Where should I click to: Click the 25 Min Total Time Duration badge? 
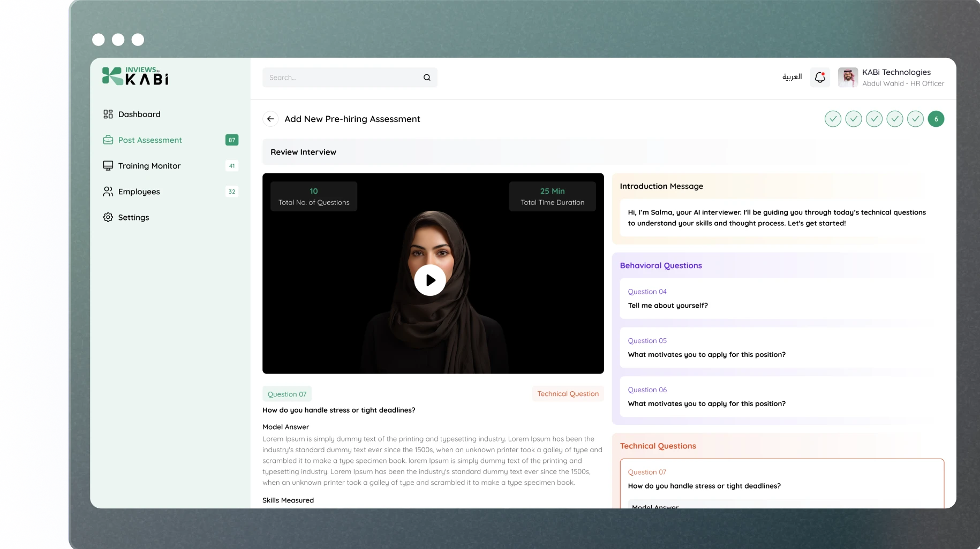click(x=552, y=196)
